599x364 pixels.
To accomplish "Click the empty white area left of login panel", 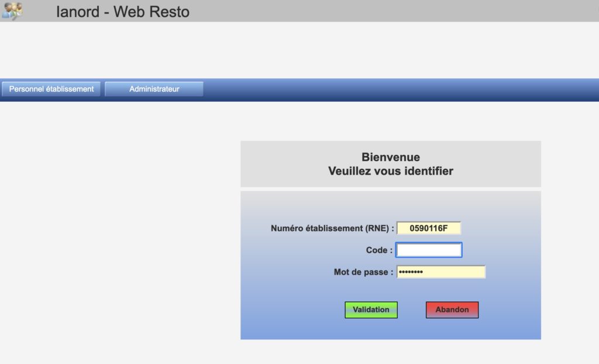I will [x=117, y=234].
